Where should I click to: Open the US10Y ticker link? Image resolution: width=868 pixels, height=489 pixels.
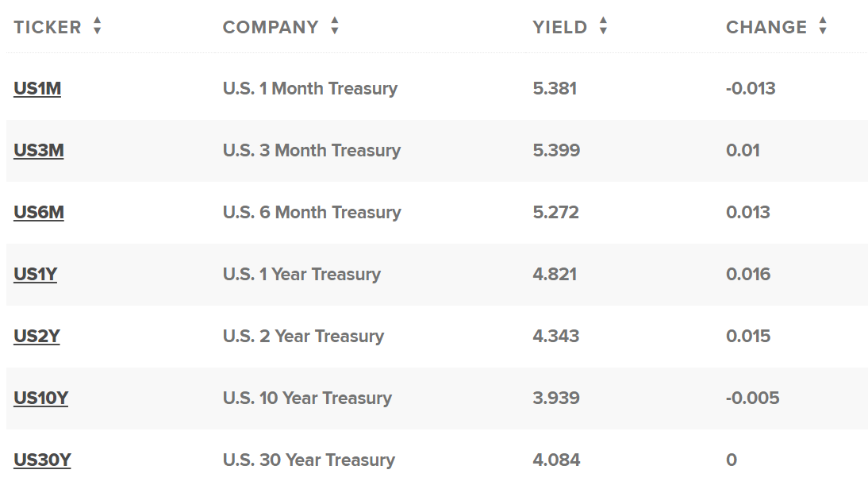[x=40, y=399]
